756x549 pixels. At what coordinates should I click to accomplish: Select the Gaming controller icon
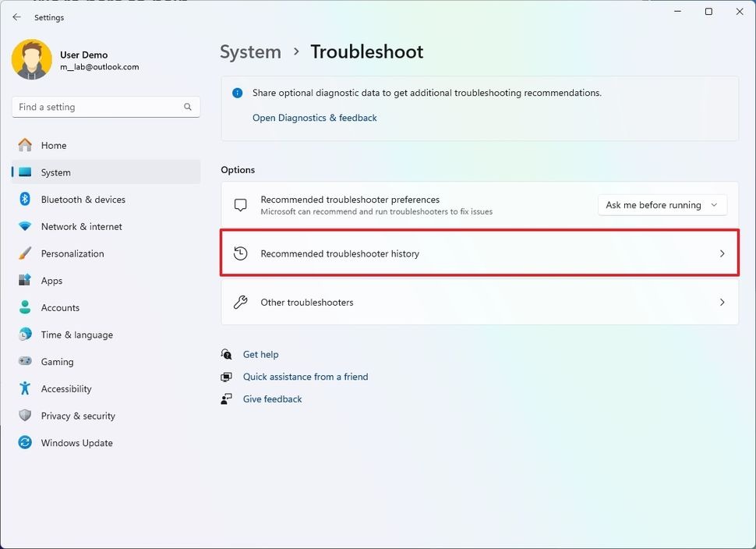pos(24,361)
